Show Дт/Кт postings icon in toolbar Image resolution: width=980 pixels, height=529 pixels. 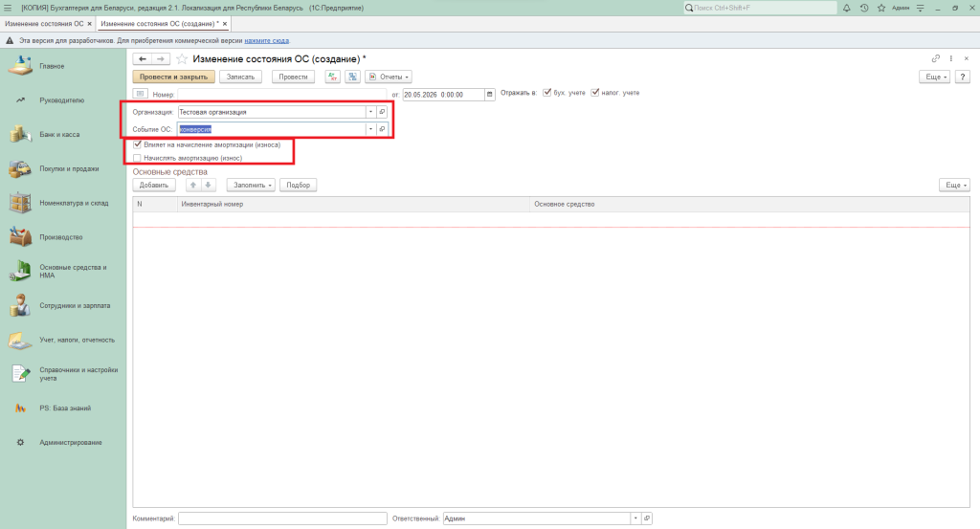click(x=332, y=77)
